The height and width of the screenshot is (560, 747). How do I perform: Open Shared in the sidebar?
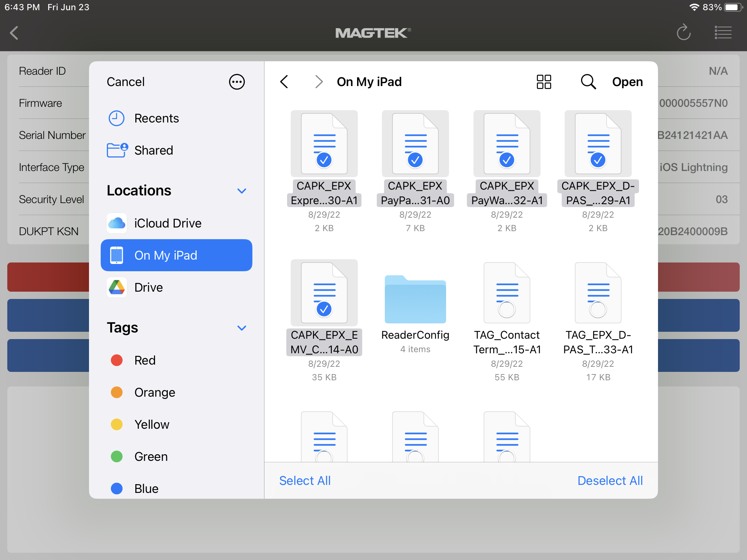point(177,150)
